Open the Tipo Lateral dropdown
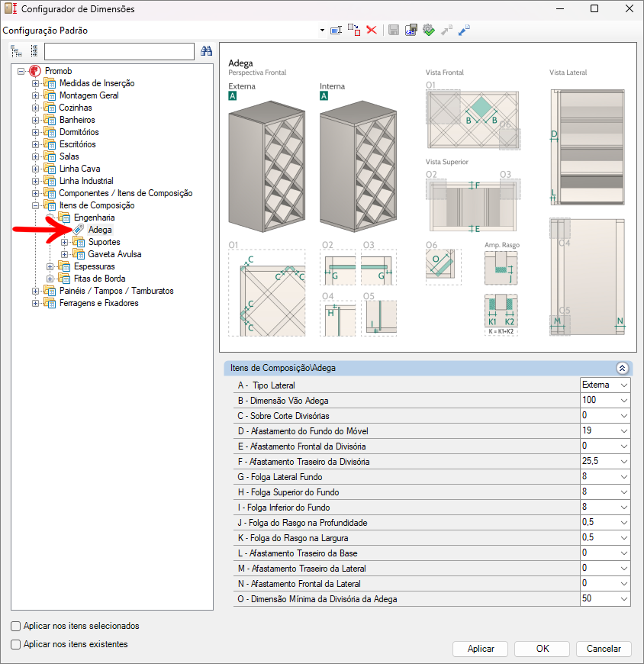Image resolution: width=644 pixels, height=664 pixels. coord(624,385)
